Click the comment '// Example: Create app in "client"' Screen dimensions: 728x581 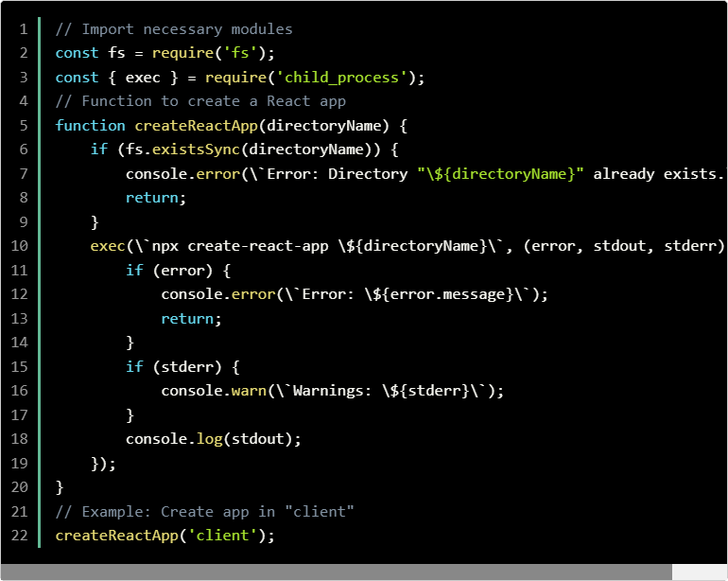(x=205, y=511)
